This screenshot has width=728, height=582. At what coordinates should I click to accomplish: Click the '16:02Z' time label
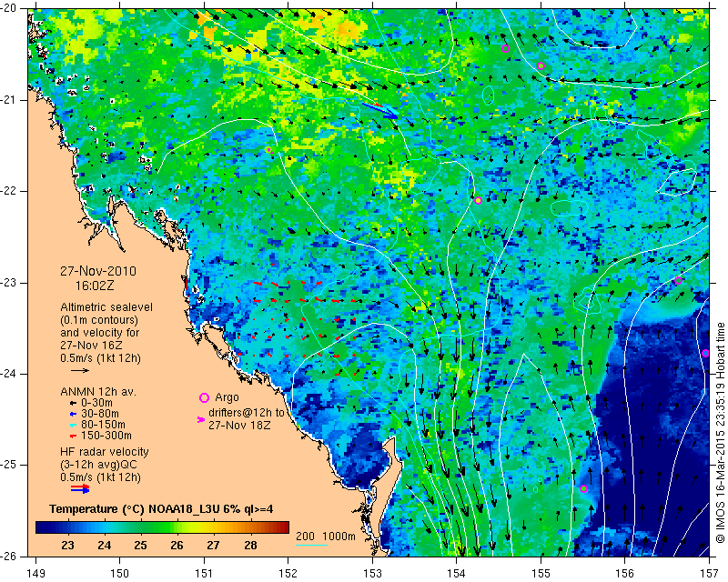tap(95, 286)
